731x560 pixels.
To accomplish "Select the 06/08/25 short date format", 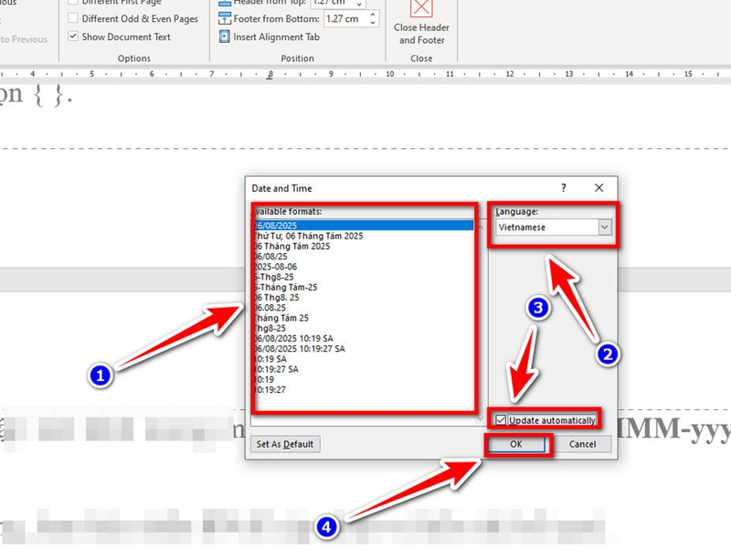I will [364, 257].
